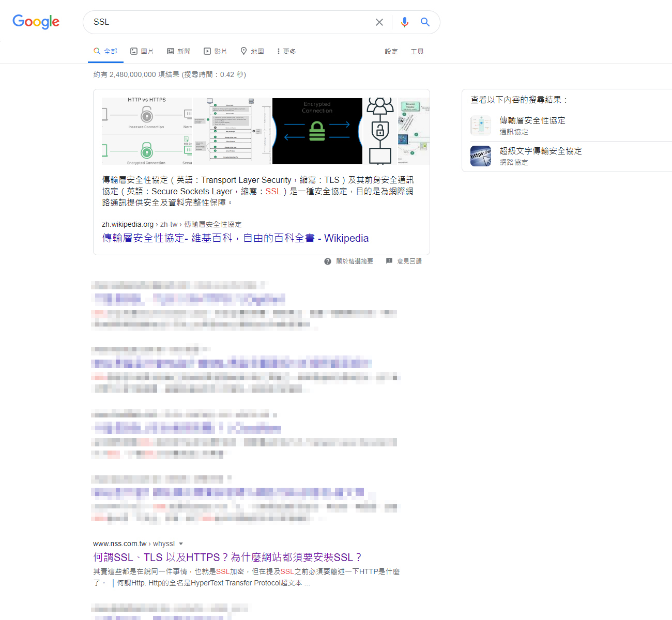Expand the www.nss.com.tw result dropdown arrow

coord(181,544)
